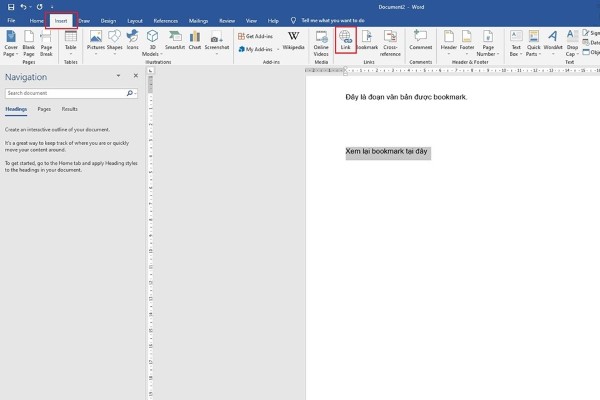Open the Header options
Viewport: 600px width, 400px height.
(x=448, y=42)
